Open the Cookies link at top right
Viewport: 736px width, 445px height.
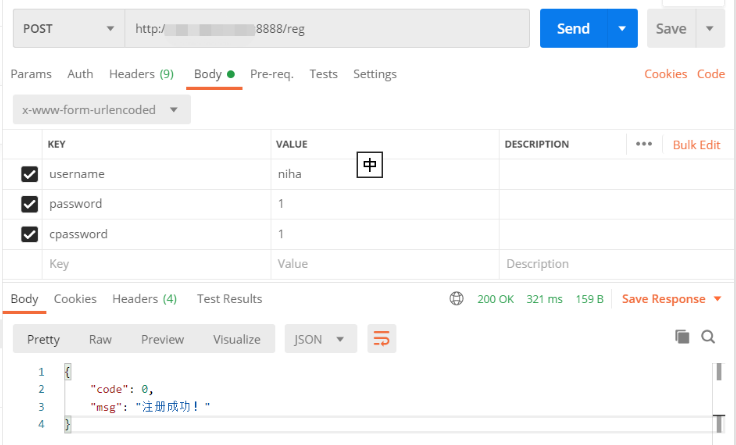point(666,74)
